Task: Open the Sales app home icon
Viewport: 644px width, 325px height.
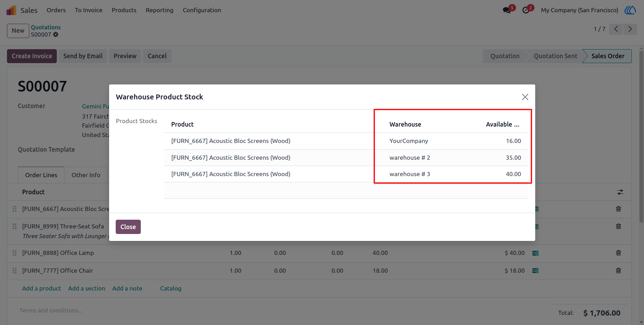Action: point(11,10)
